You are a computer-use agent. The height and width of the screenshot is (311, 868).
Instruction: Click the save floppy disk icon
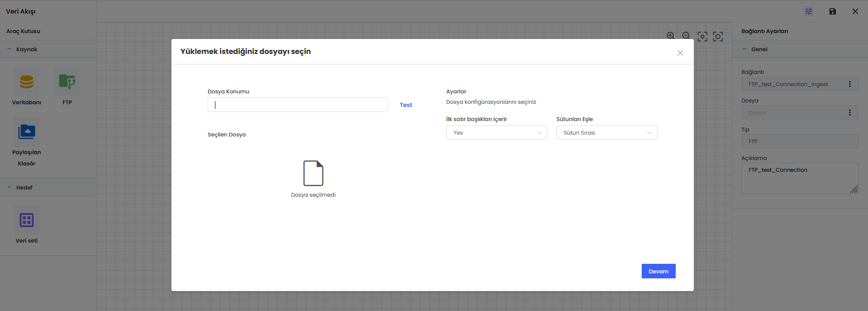pos(832,11)
